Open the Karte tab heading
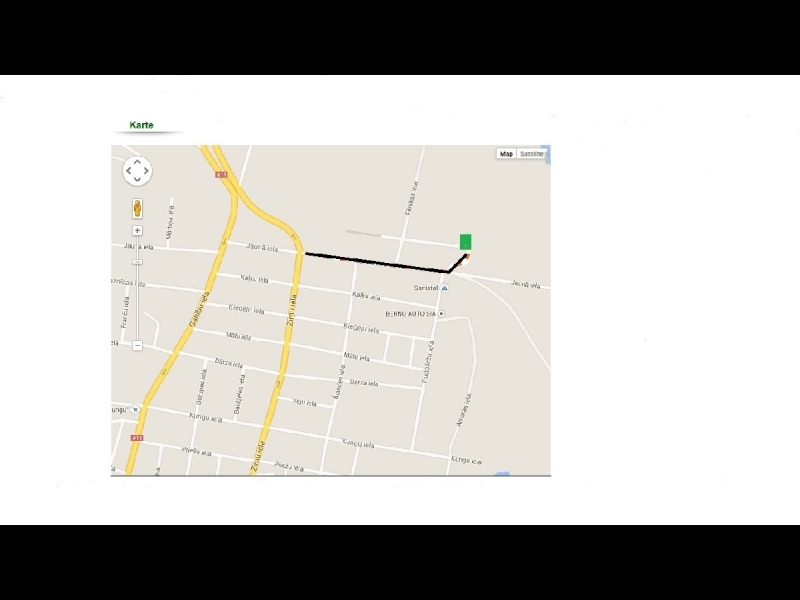The height and width of the screenshot is (600, 800). click(141, 125)
